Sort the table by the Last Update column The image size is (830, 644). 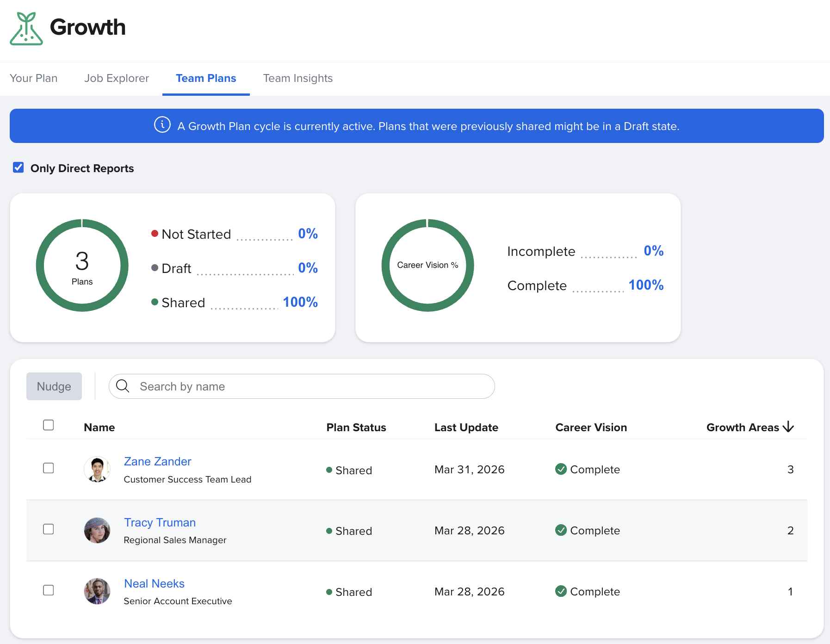pos(466,427)
